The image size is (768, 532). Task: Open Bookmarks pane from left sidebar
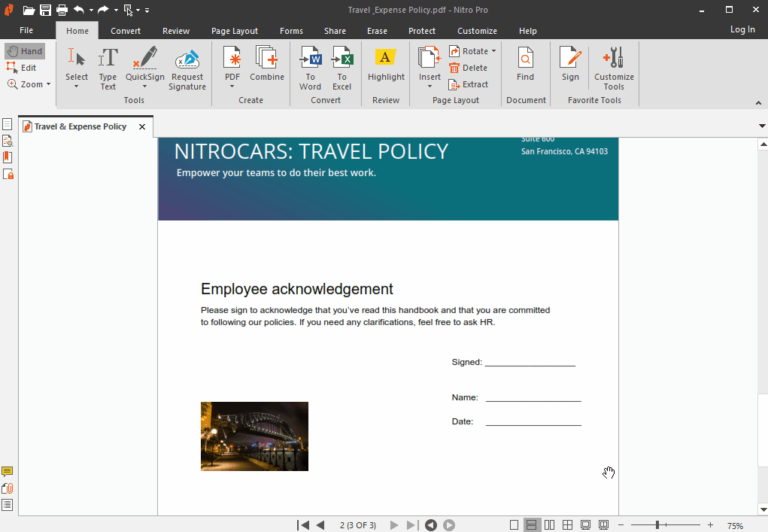(x=8, y=157)
